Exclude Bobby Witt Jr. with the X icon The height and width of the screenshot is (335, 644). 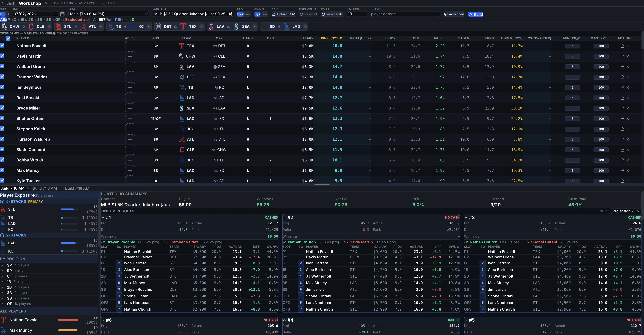coord(628,160)
